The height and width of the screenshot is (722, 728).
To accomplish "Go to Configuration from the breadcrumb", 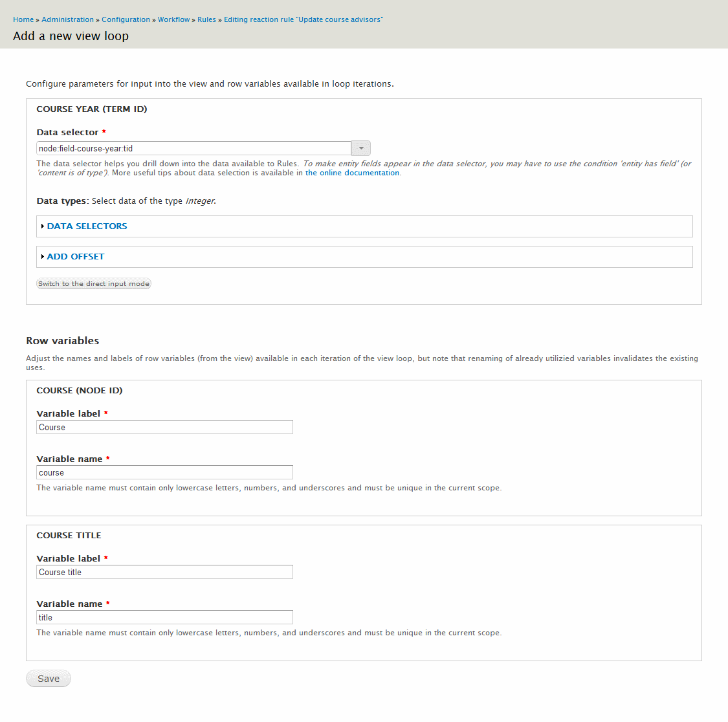I will pyautogui.click(x=126, y=19).
